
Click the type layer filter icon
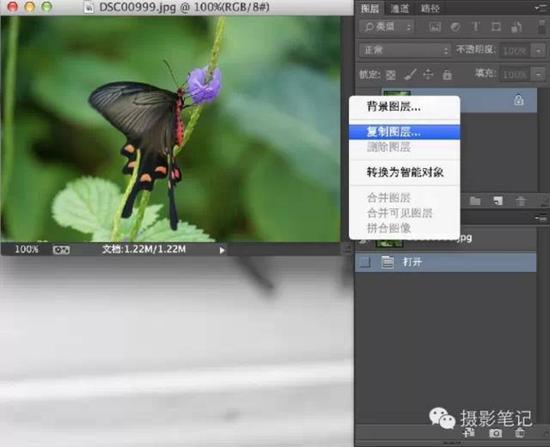476,27
